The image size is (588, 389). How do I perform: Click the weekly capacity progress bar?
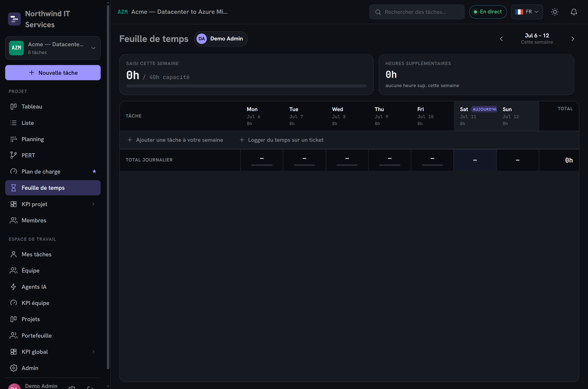point(246,86)
